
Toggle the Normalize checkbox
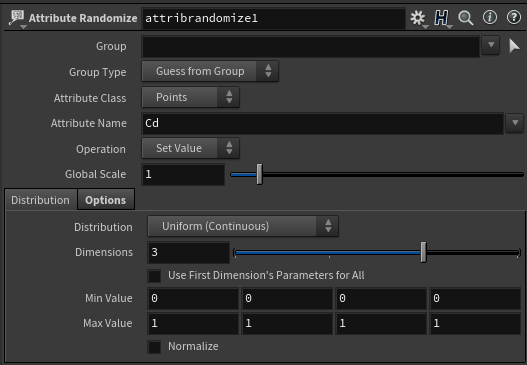[x=154, y=347]
